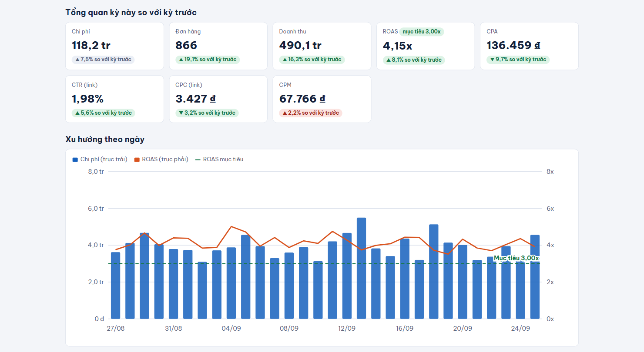Select the 118,2 tr cost value

click(x=91, y=46)
